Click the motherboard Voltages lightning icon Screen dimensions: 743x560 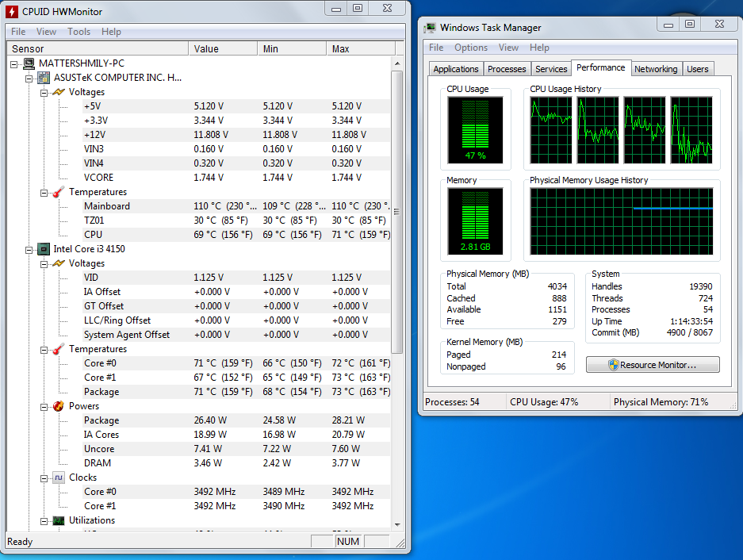59,92
